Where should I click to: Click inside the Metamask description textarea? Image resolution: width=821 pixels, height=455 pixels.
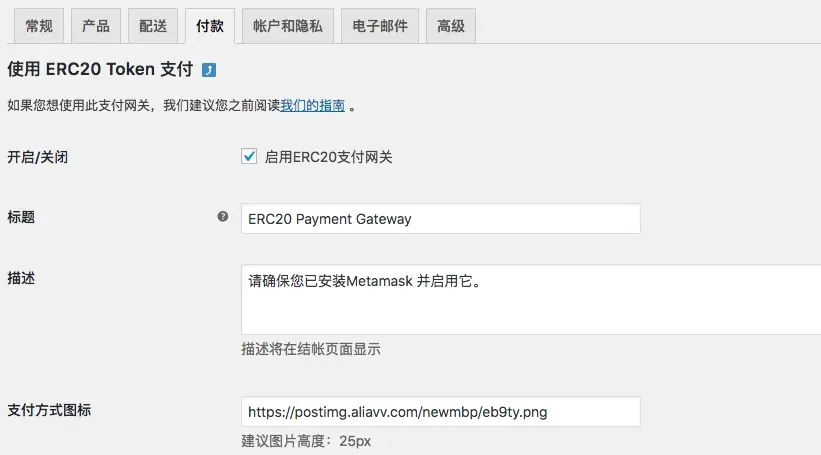pyautogui.click(x=531, y=299)
